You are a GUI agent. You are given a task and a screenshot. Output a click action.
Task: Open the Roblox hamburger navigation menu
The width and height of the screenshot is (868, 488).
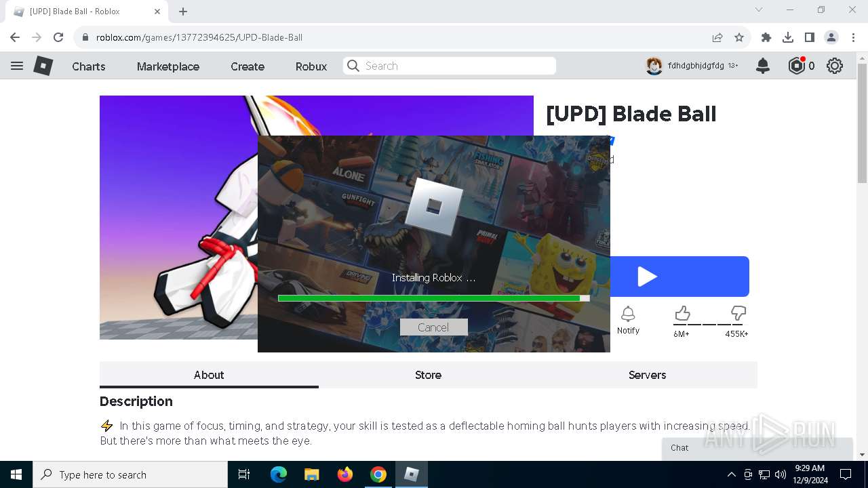[x=17, y=66]
